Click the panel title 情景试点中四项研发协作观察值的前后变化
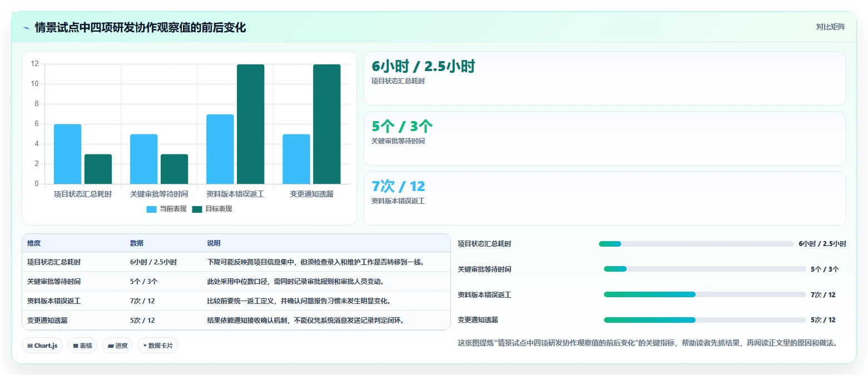 (x=140, y=27)
